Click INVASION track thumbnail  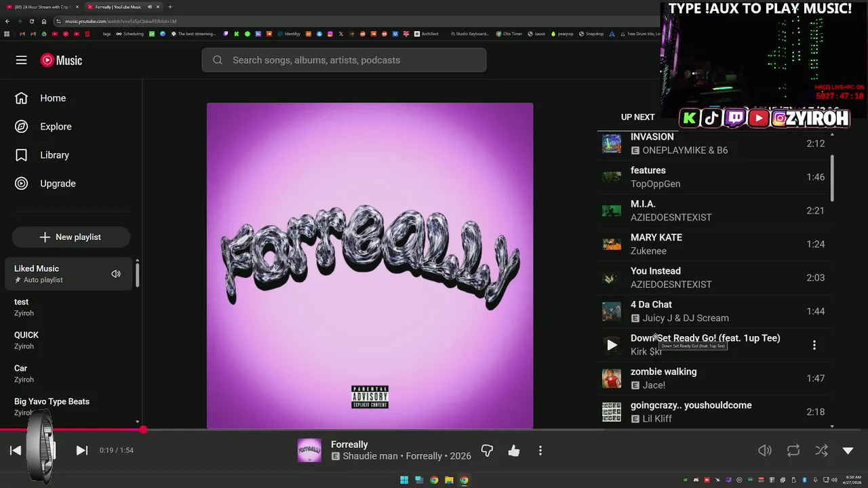(612, 144)
